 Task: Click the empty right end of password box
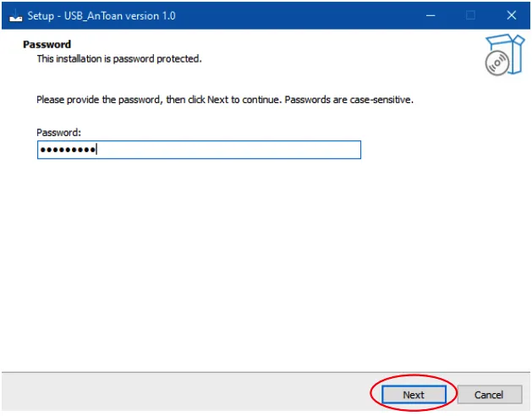pos(321,150)
